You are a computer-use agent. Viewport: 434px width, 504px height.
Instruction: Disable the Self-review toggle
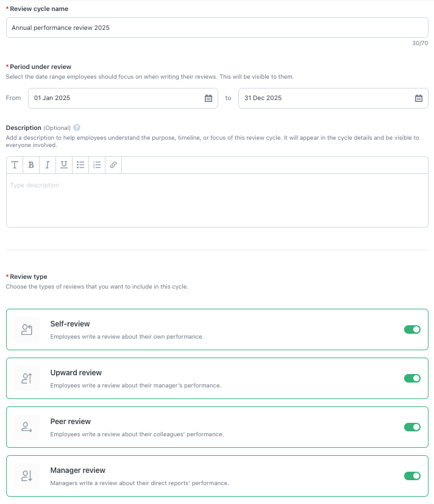coord(412,329)
